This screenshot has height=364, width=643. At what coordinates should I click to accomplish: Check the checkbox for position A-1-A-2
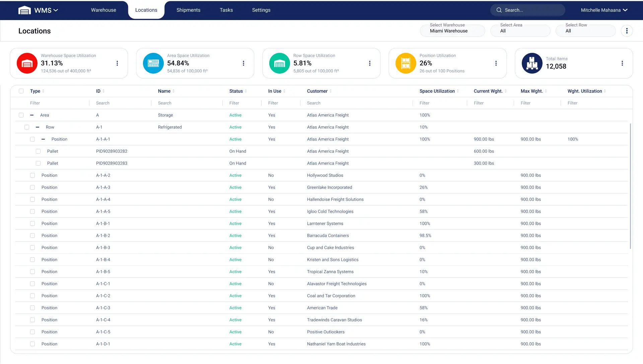(x=32, y=175)
